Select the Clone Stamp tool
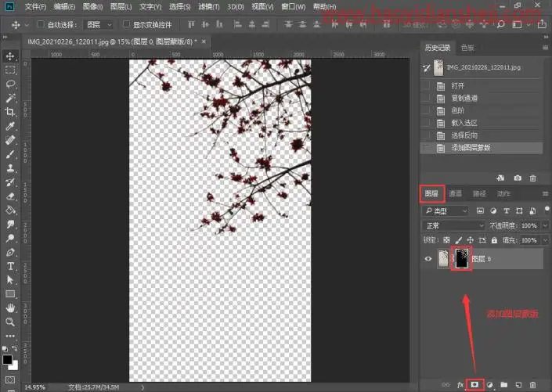The height and width of the screenshot is (392, 552). click(10, 168)
